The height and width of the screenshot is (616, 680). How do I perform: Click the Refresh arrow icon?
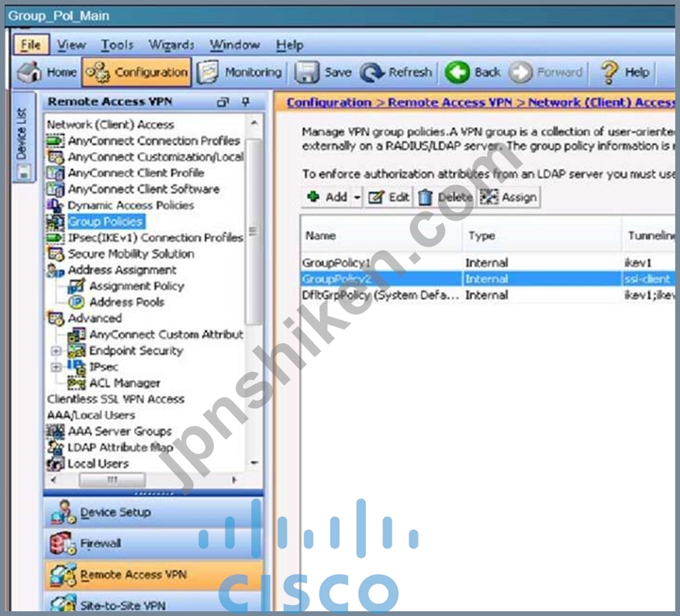tap(372, 72)
